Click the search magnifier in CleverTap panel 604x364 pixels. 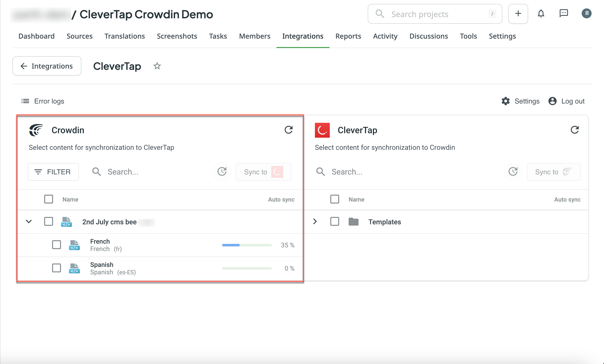[x=321, y=172]
